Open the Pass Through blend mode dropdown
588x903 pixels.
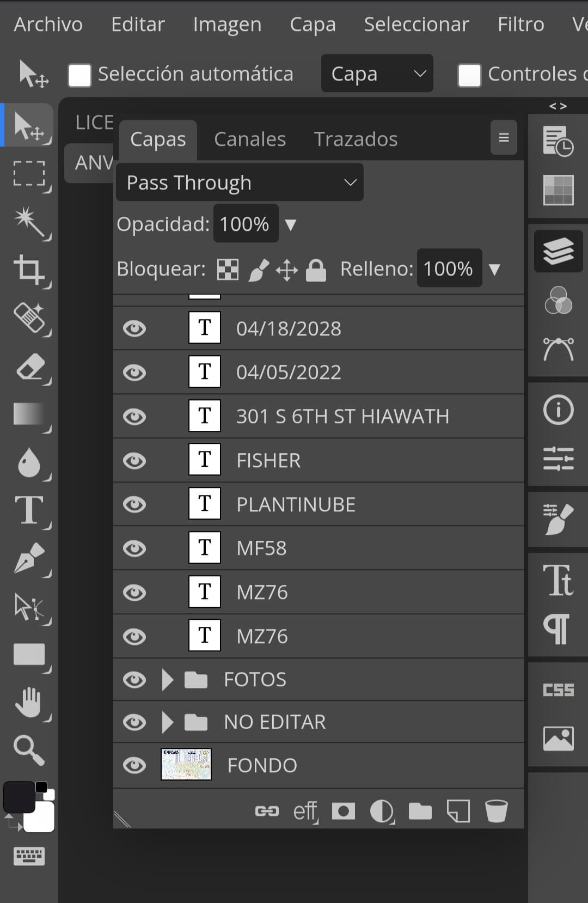[240, 182]
